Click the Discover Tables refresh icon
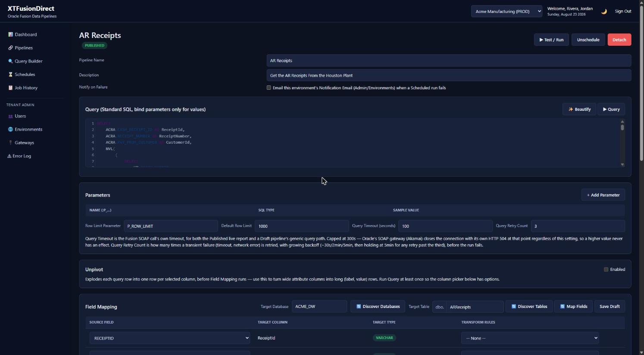 [x=514, y=307]
